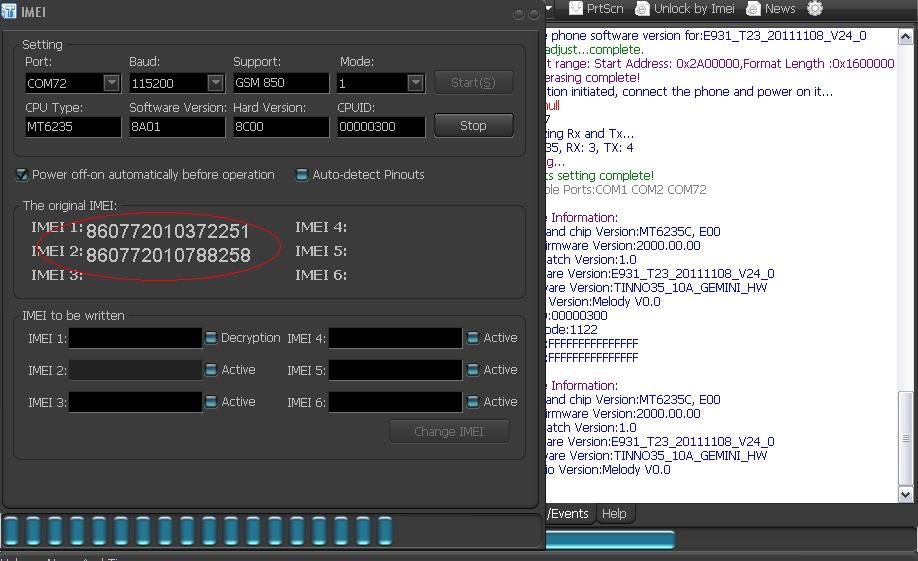918x561 pixels.
Task: Expand the Port COM72 dropdown
Action: pos(111,83)
